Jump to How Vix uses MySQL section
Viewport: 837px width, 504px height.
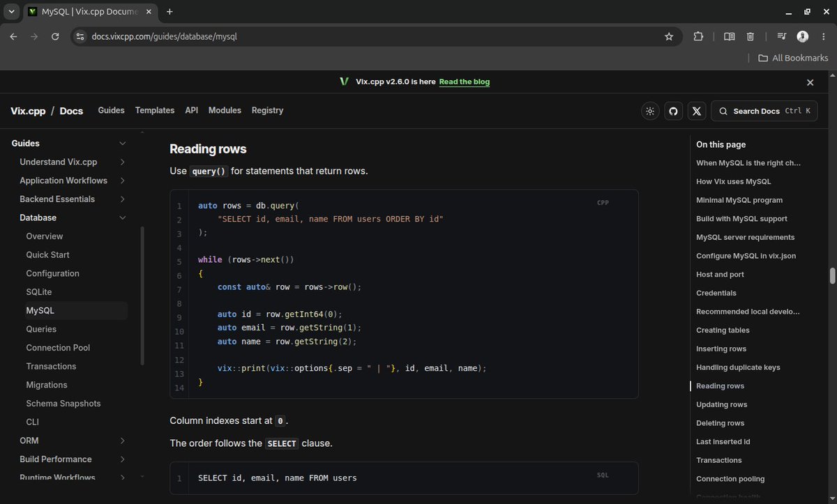733,181
